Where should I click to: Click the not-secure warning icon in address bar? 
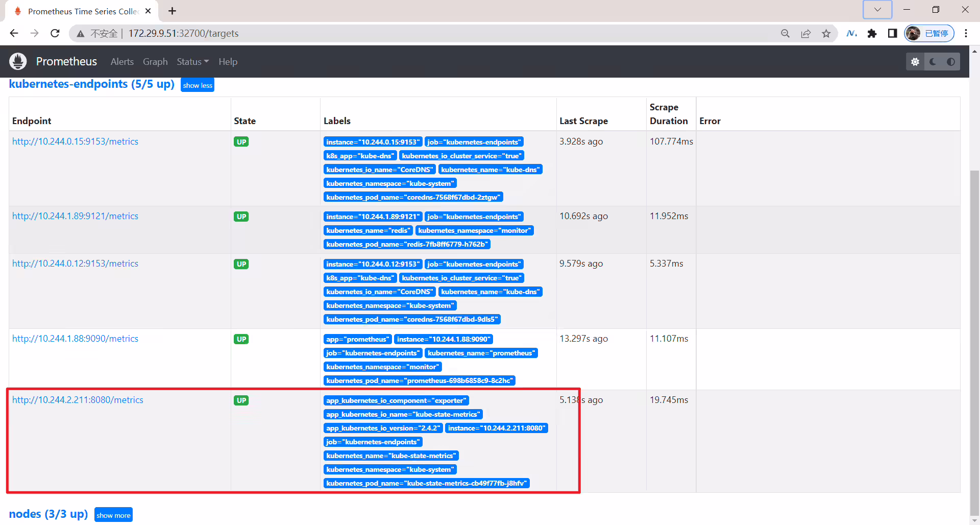(x=80, y=34)
